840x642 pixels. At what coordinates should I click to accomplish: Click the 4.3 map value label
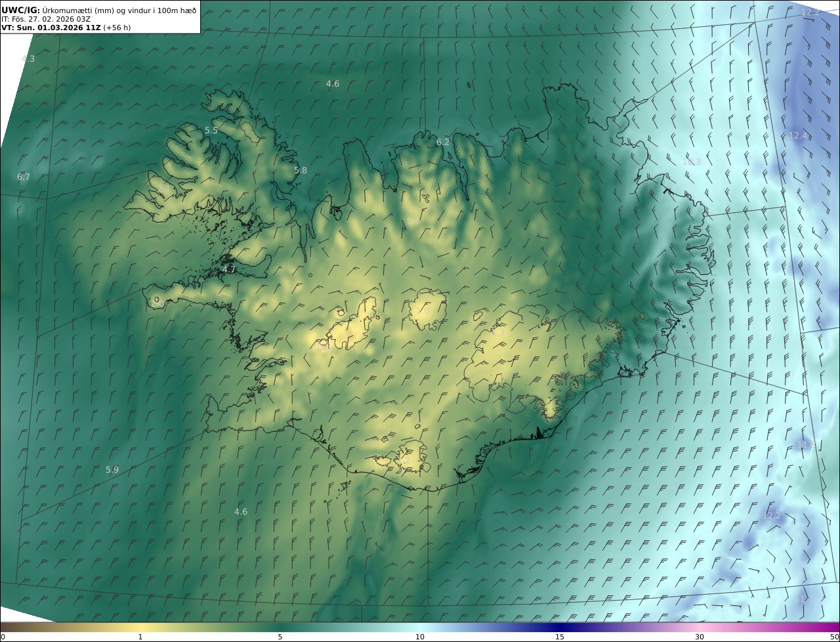pyautogui.click(x=28, y=58)
